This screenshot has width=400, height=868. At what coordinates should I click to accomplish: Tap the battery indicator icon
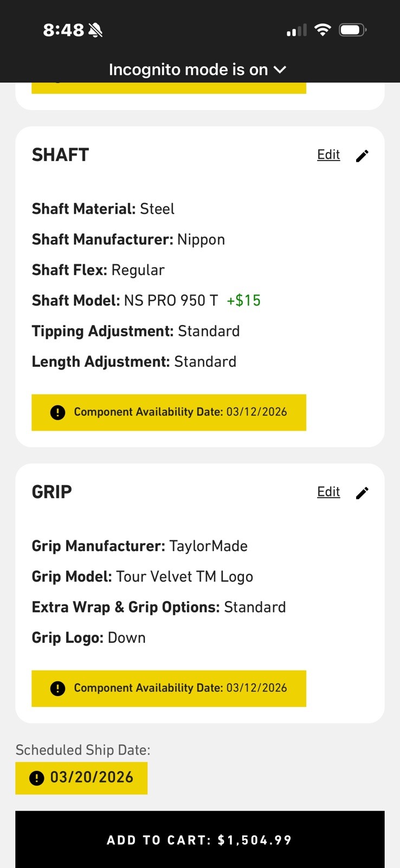(x=352, y=30)
